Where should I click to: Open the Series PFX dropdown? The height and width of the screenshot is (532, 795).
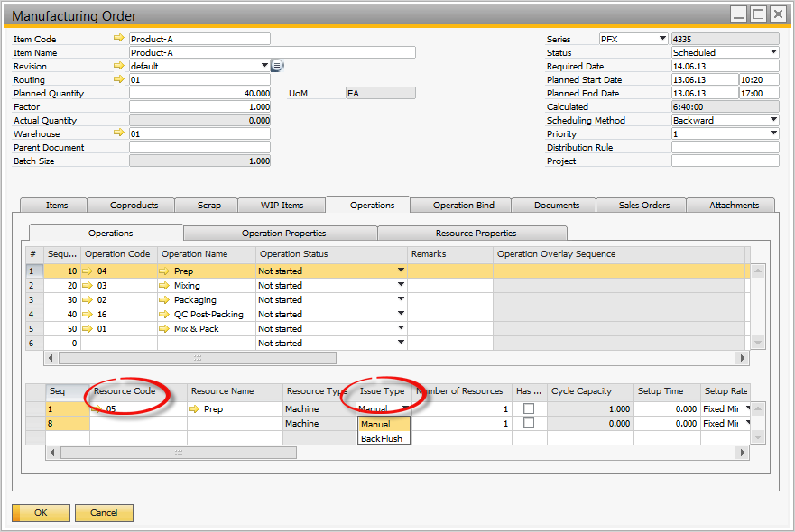click(662, 39)
